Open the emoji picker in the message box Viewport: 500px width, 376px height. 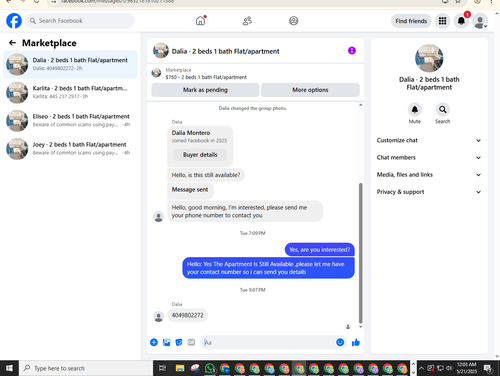pyautogui.click(x=340, y=342)
